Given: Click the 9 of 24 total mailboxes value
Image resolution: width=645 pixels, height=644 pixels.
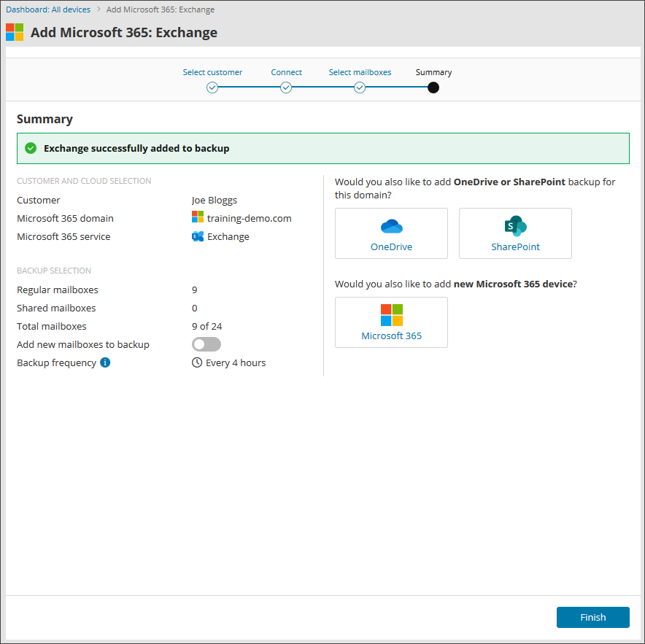Looking at the screenshot, I should (207, 326).
